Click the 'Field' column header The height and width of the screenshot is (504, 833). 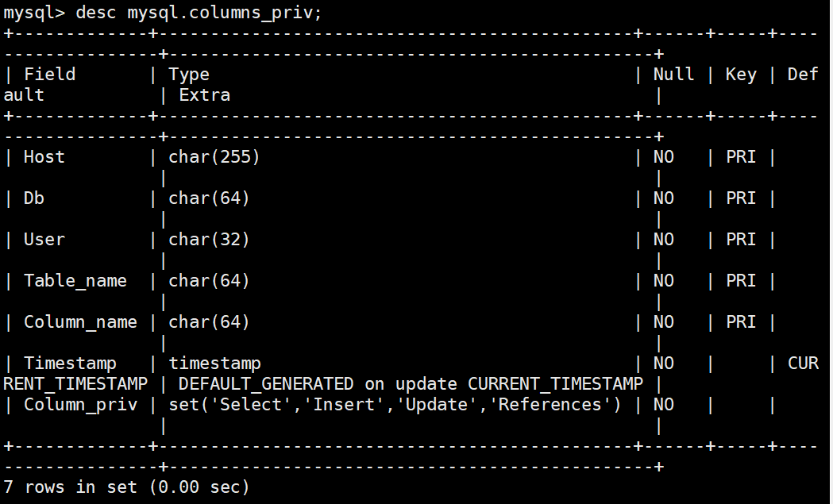pos(49,74)
